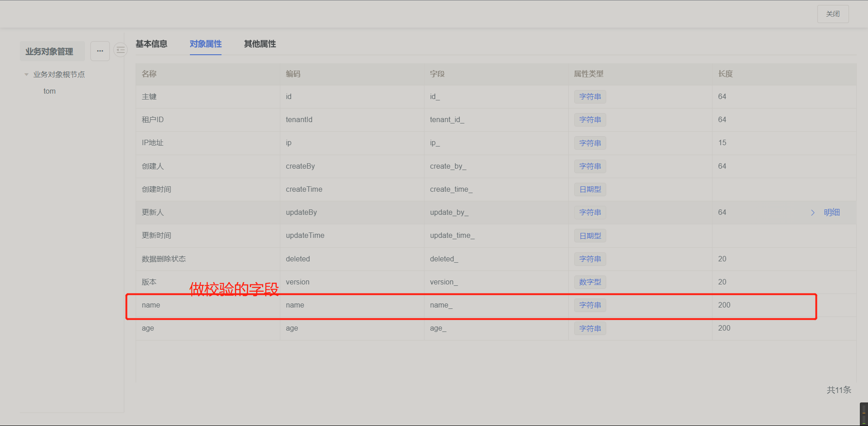Click the 业务对象管理 panel header
The width and height of the screenshot is (868, 426).
[49, 52]
